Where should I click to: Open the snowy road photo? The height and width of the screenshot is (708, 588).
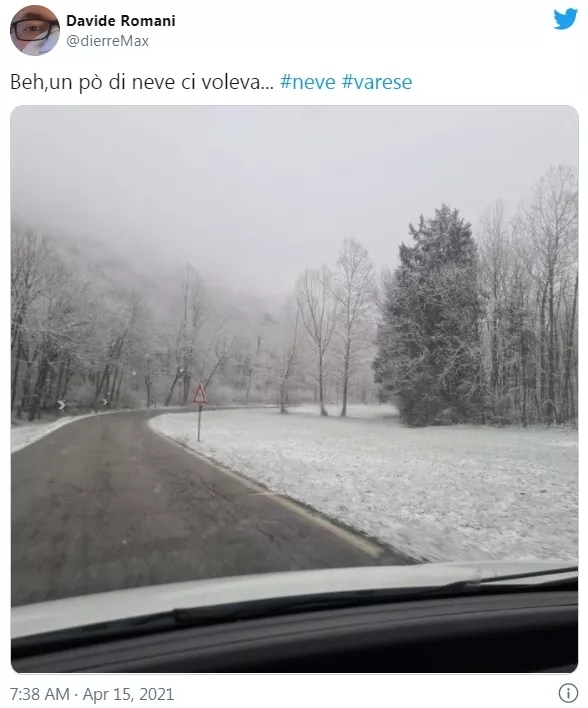(294, 389)
